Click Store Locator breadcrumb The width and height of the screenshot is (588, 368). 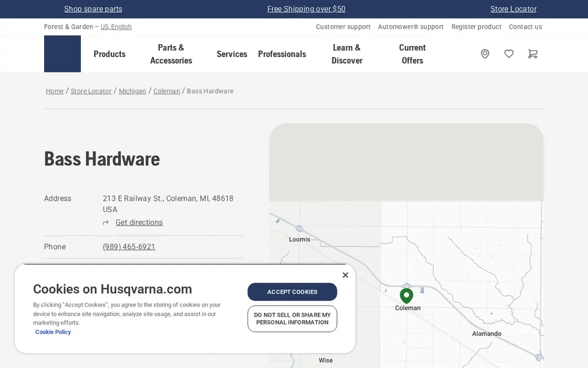pos(91,91)
